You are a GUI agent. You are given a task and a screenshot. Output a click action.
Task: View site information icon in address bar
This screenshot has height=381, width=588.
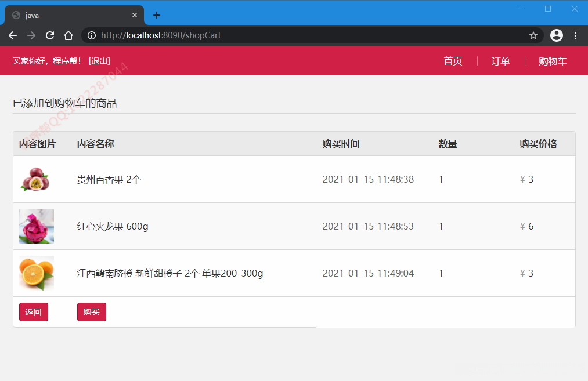point(92,35)
